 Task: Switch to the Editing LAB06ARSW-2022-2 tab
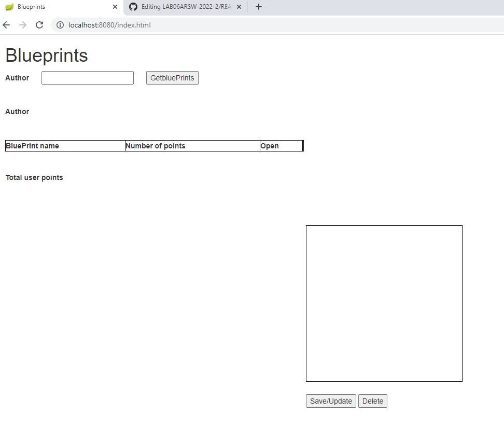point(186,7)
